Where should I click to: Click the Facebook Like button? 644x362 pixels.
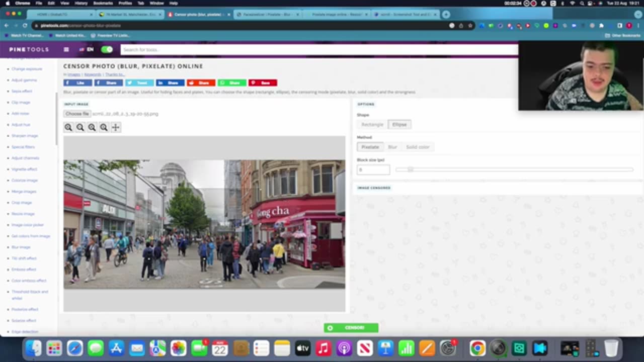(77, 82)
